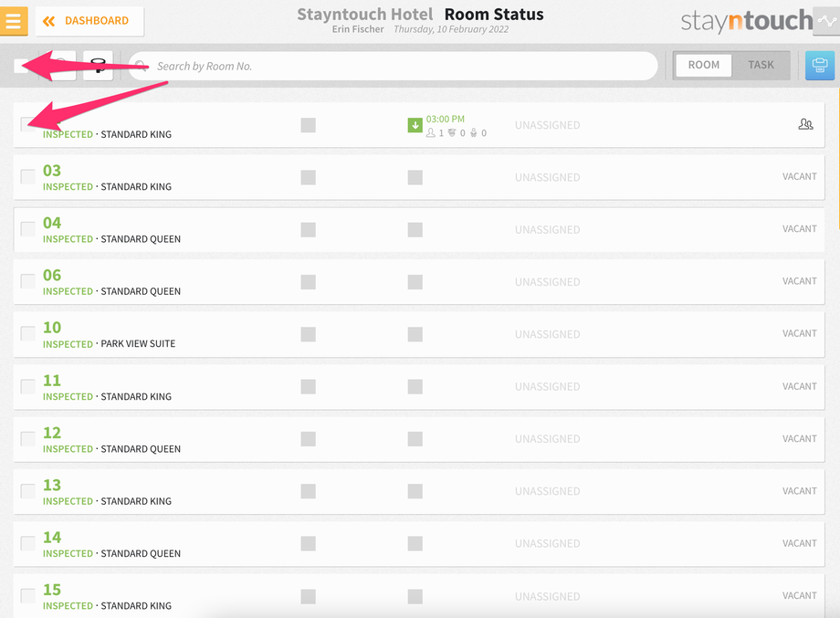Image resolution: width=840 pixels, height=618 pixels.
Task: Check the box for room 11
Action: coord(28,386)
